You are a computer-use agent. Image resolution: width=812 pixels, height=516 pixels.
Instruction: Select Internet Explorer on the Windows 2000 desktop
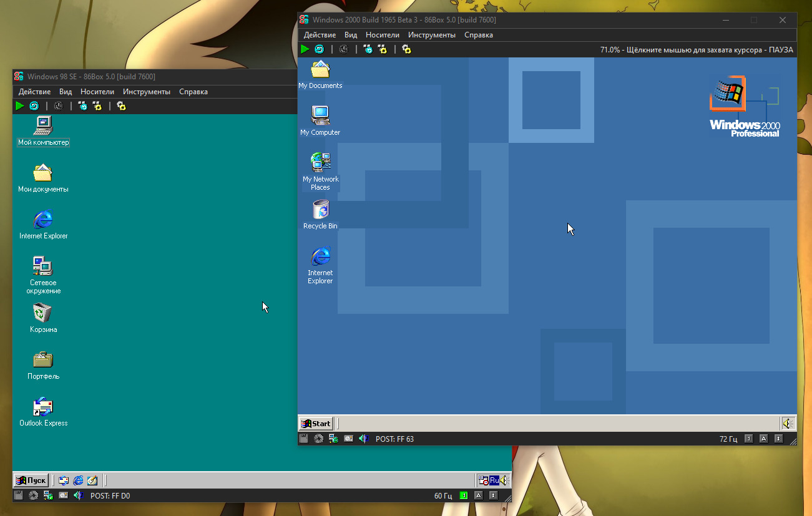[320, 265]
